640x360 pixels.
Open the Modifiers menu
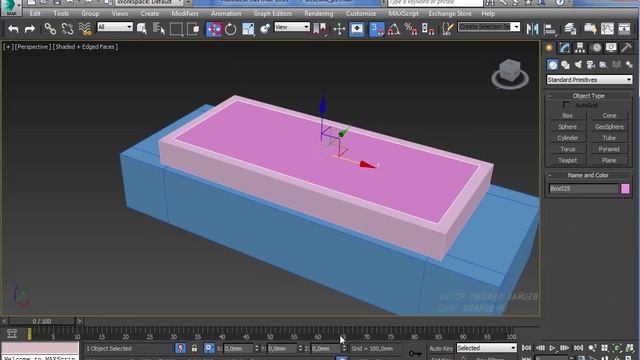[184, 13]
